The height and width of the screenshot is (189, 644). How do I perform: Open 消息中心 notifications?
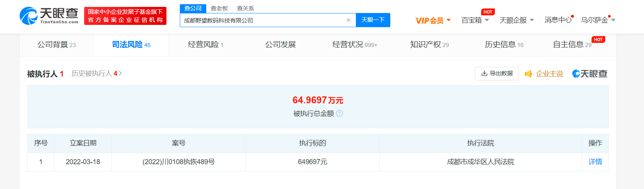[x=558, y=20]
